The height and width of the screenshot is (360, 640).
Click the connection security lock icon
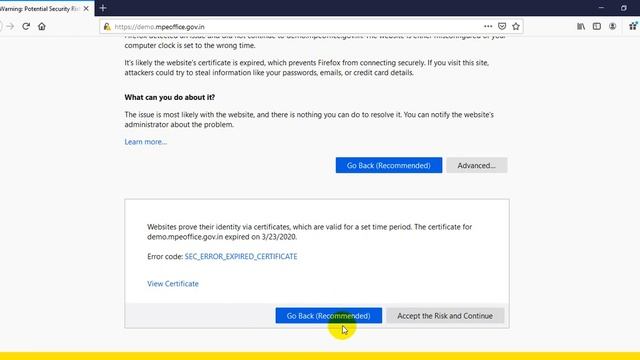click(107, 27)
